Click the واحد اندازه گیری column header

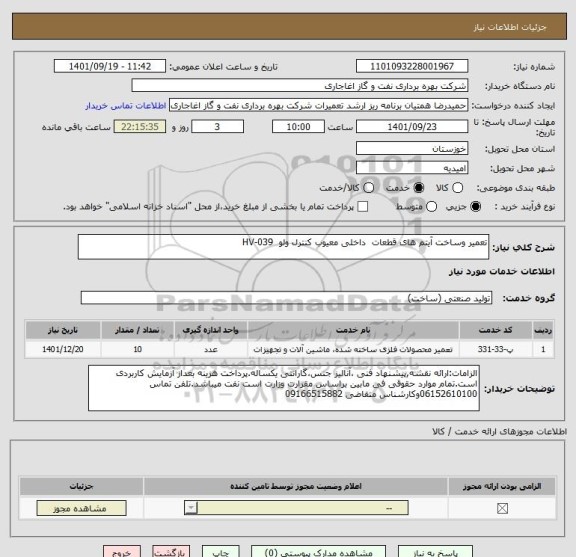tap(210, 330)
